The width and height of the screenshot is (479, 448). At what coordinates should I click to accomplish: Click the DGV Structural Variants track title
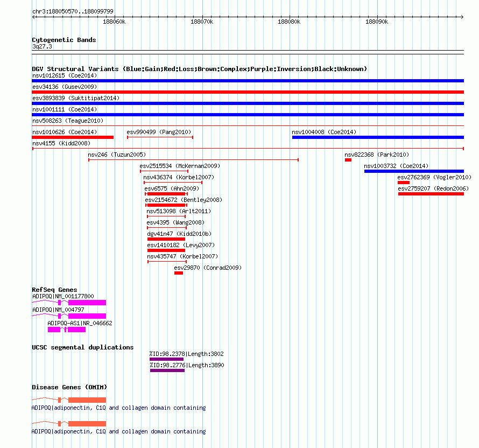200,69
